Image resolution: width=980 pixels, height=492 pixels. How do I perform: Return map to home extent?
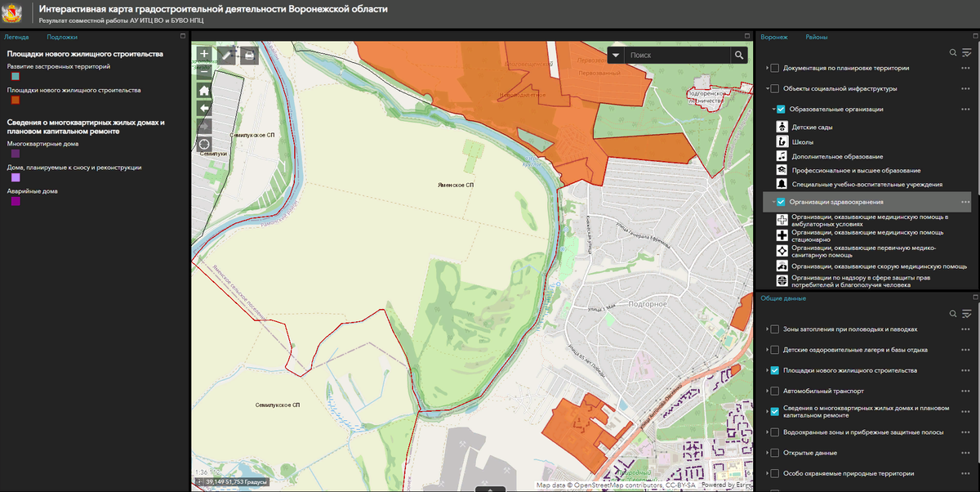click(204, 90)
